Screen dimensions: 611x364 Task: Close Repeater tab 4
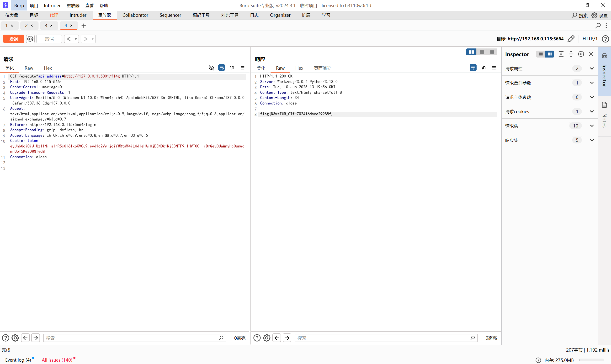click(x=71, y=26)
